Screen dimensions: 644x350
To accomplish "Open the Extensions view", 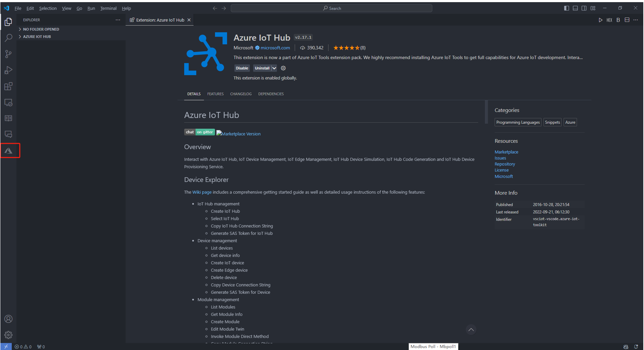I will pos(8,86).
